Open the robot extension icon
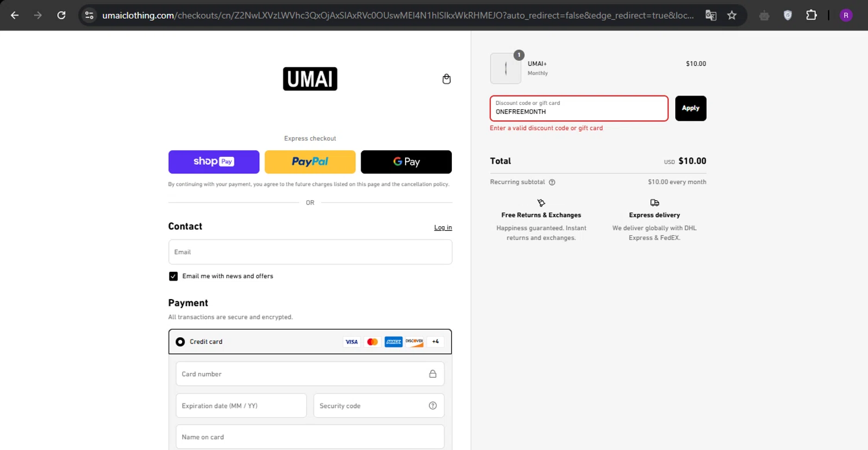This screenshot has width=868, height=450. tap(764, 16)
